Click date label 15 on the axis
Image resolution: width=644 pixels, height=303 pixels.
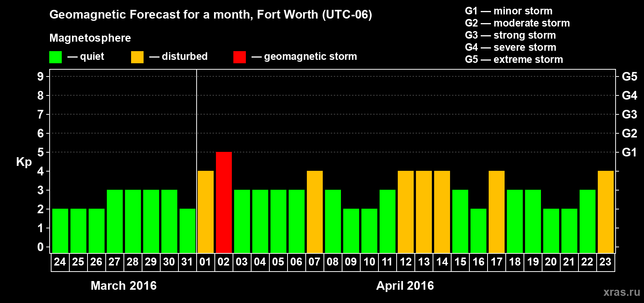coord(460,262)
